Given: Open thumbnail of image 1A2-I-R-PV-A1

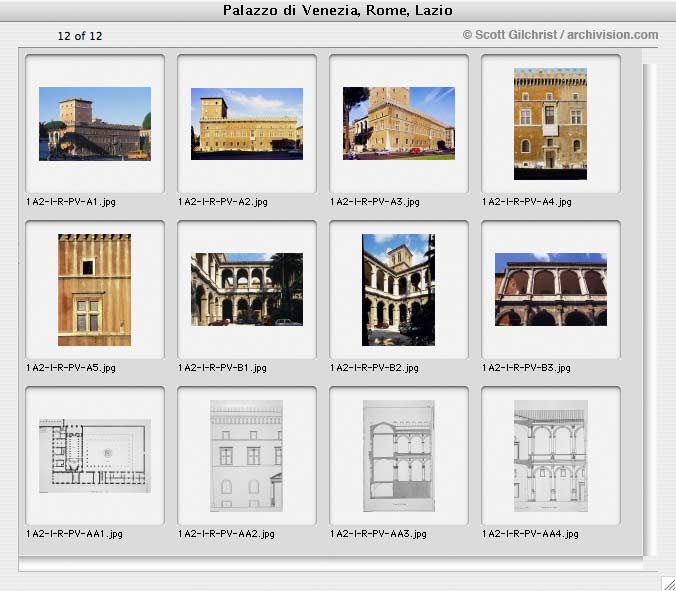Looking at the screenshot, I should tap(95, 124).
